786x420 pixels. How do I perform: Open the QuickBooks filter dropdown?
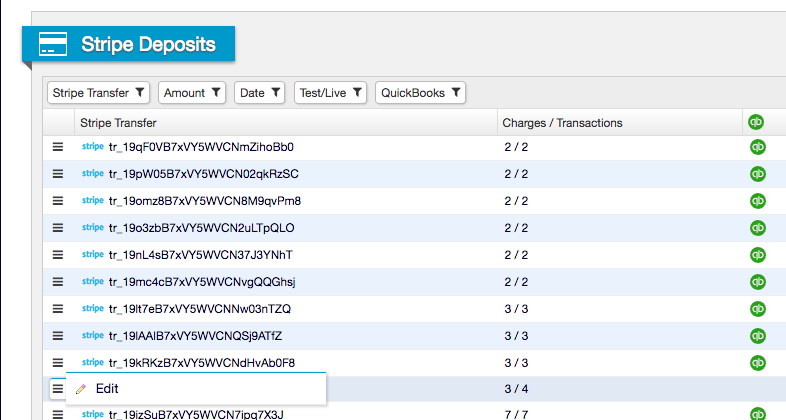pos(421,93)
